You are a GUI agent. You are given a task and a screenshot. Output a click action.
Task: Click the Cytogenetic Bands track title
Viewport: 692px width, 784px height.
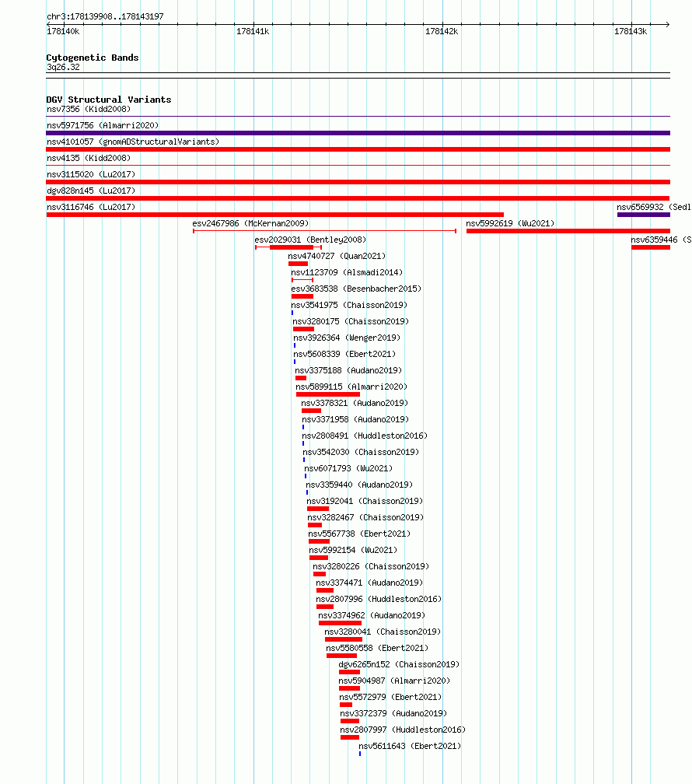tap(93, 58)
